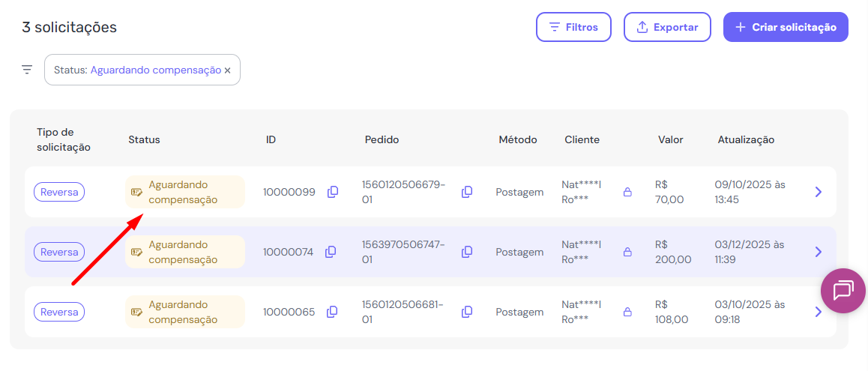Click the Exportar button
Viewport: 868px width, 371px height.
[x=667, y=27]
